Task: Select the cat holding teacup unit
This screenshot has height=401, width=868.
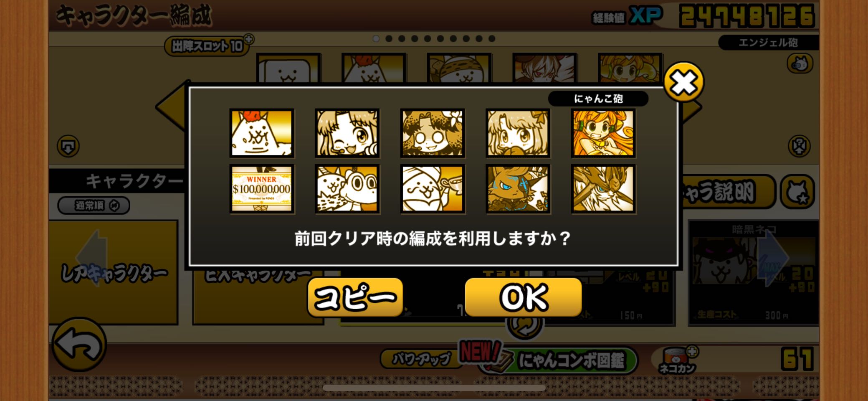Action: point(433,189)
